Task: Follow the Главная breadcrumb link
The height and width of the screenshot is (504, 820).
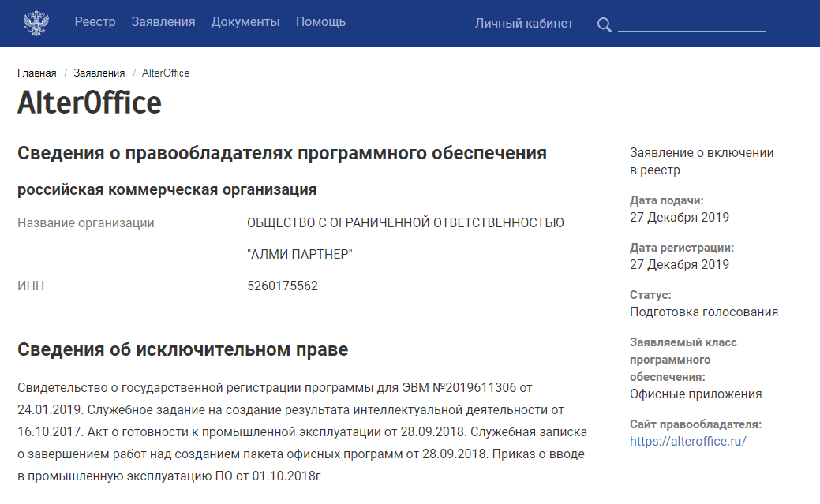Action: [36, 73]
